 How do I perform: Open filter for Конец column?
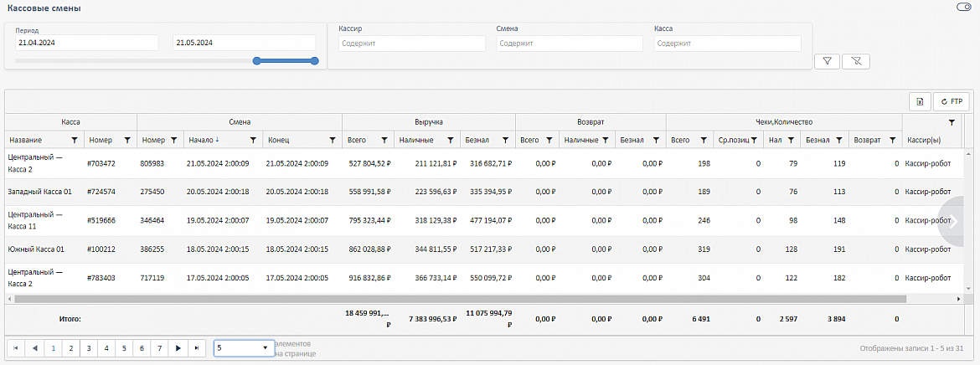pos(333,141)
